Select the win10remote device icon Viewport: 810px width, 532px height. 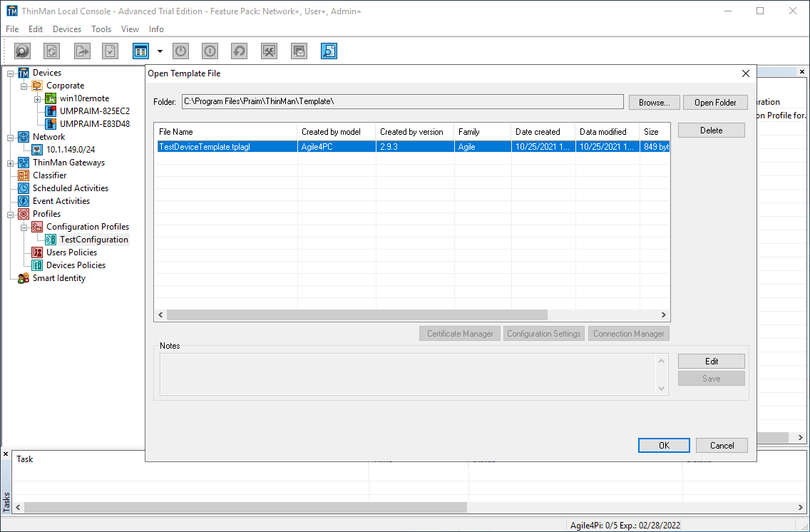(x=51, y=98)
